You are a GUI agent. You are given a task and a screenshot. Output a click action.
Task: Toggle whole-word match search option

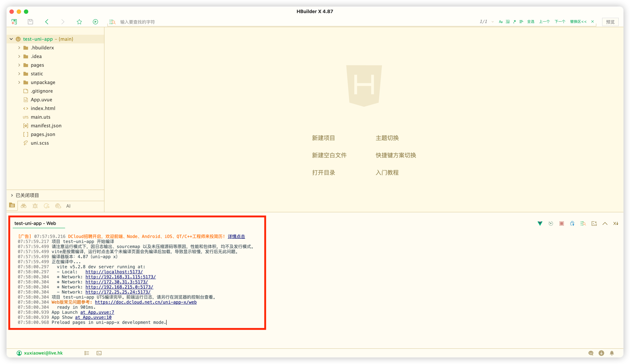coord(508,22)
